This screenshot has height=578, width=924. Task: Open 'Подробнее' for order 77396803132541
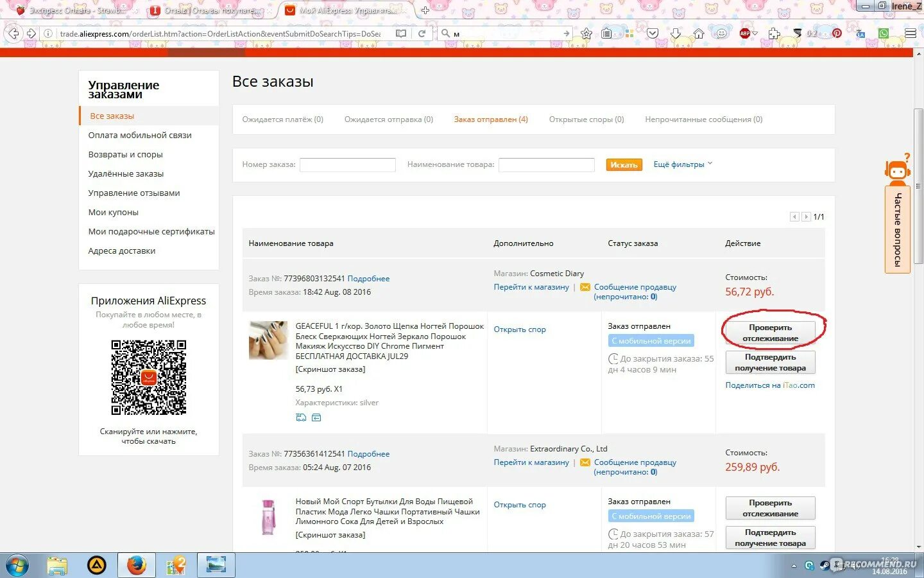[x=368, y=279]
